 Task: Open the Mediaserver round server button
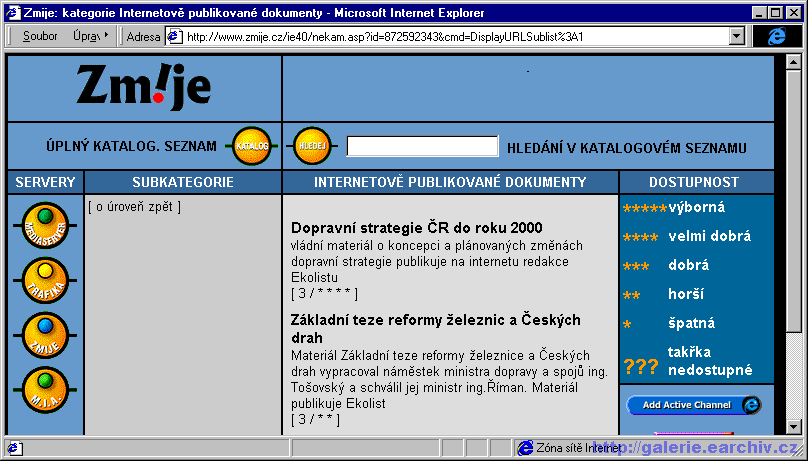tap(45, 226)
